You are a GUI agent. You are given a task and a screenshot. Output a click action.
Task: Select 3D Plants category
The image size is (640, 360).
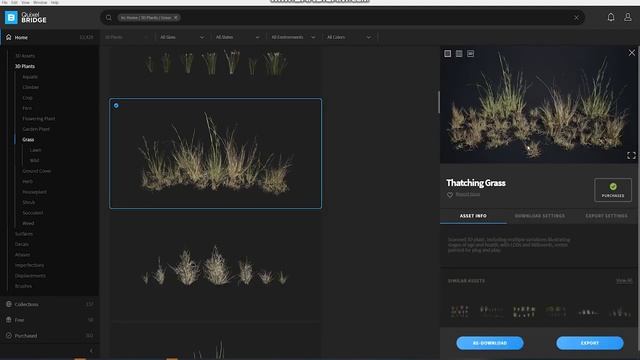(x=25, y=66)
